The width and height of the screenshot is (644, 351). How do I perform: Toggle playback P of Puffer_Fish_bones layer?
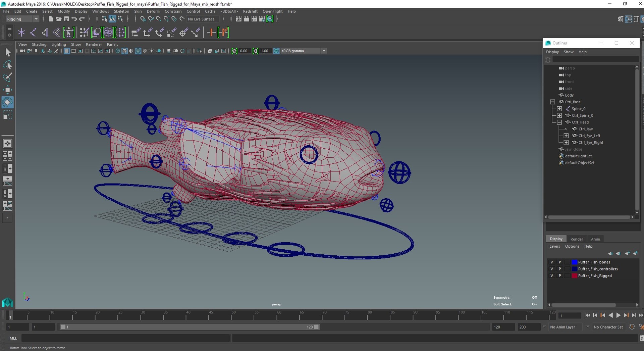[x=559, y=262]
